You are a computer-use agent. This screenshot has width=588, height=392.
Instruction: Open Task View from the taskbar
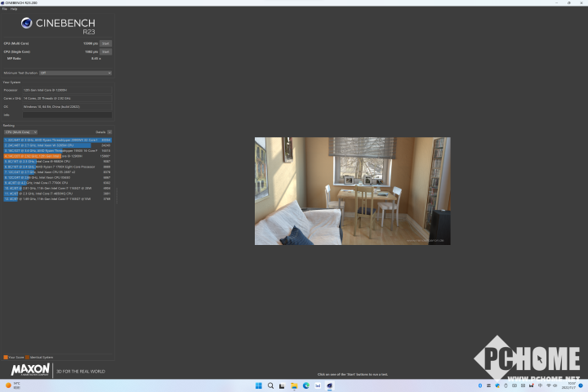(282, 385)
